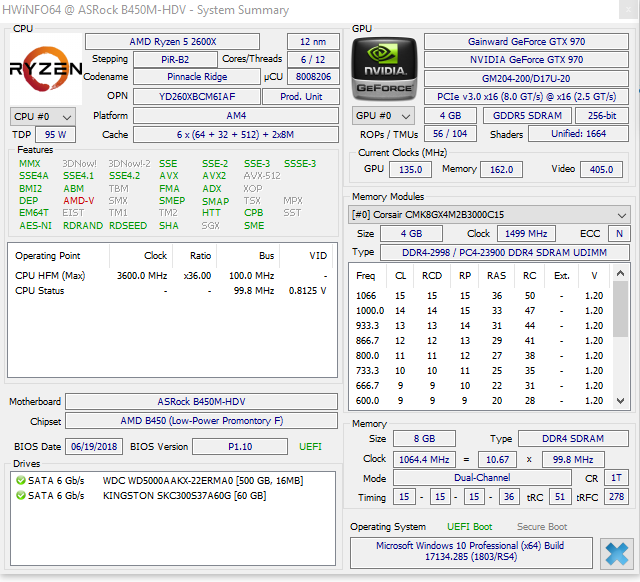The width and height of the screenshot is (640, 582).
Task: Click the BIOS Version P1.10 field
Action: pyautogui.click(x=240, y=446)
